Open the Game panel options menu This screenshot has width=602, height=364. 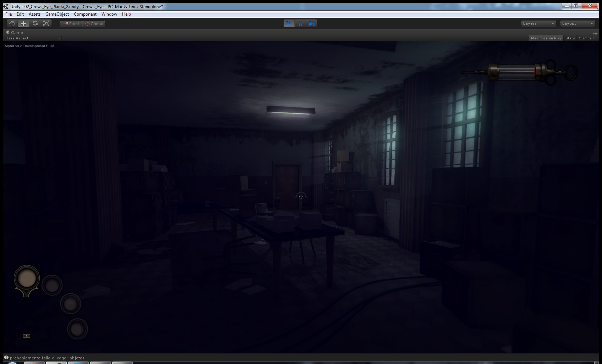point(595,33)
